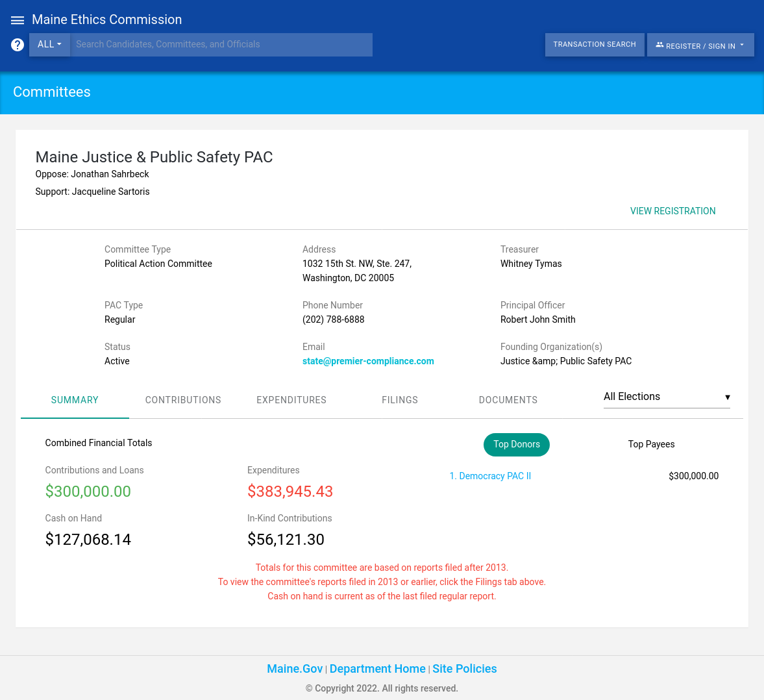Click the treasurer name Whitney Tymas
This screenshot has height=700, width=764.
click(x=531, y=264)
